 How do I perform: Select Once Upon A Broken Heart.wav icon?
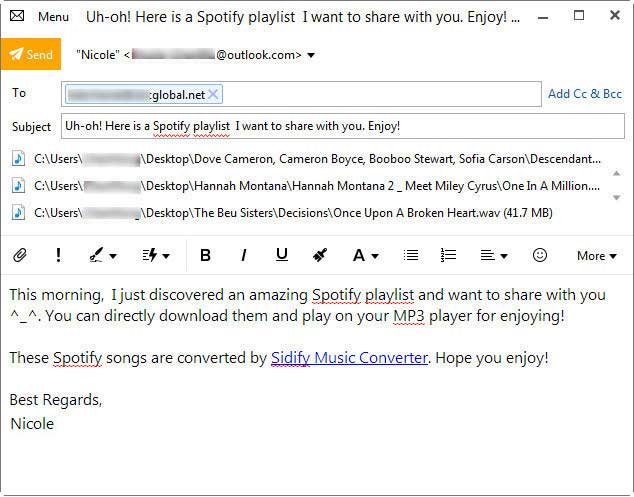18,213
